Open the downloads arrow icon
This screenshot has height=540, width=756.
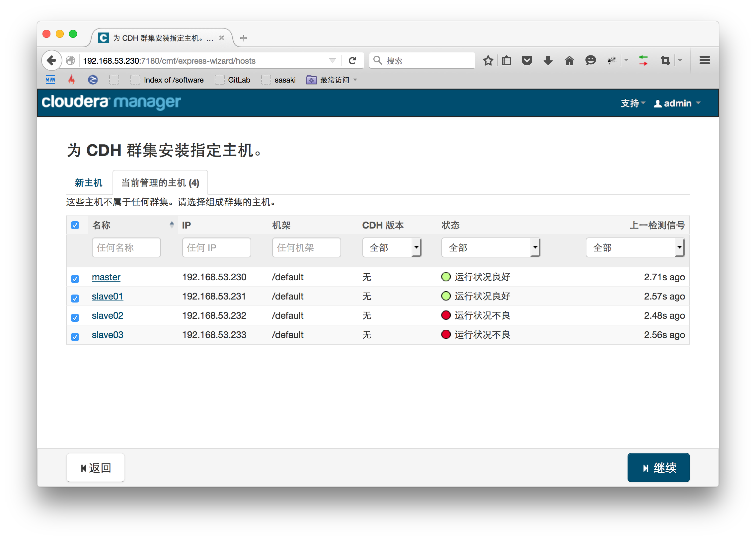548,60
